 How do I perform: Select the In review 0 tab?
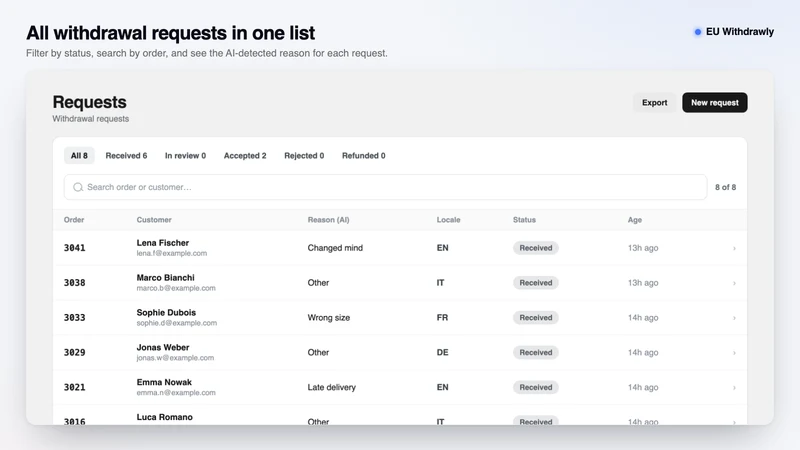(185, 156)
